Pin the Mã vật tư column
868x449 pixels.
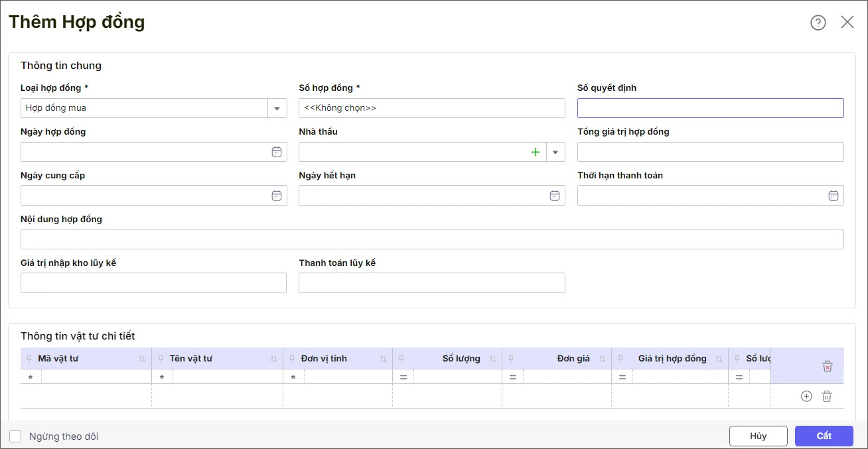pos(29,359)
